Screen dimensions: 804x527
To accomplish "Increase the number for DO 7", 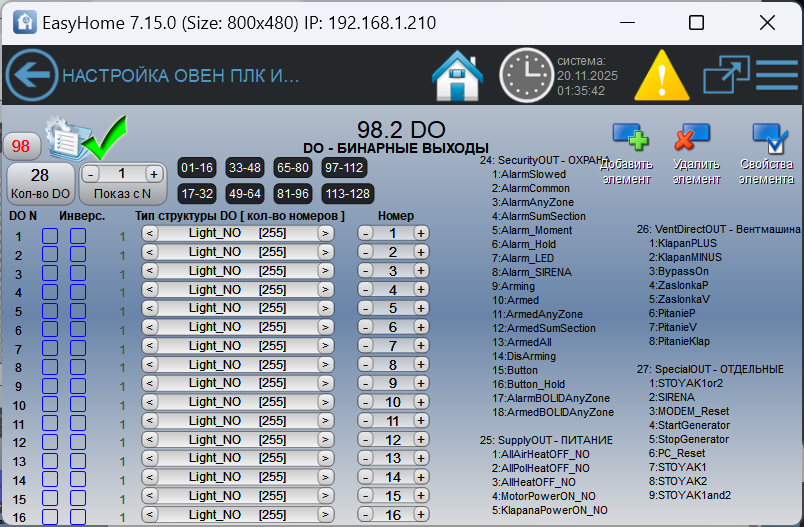I will tap(421, 346).
